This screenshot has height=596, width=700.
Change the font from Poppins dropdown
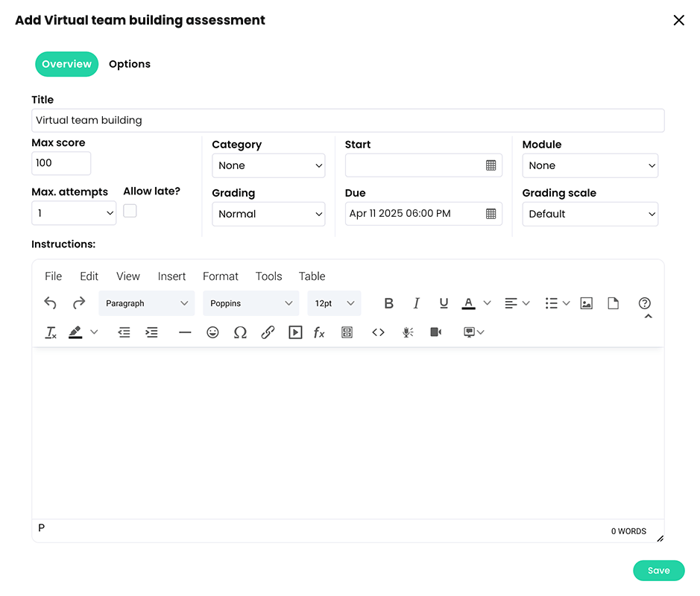(x=250, y=303)
